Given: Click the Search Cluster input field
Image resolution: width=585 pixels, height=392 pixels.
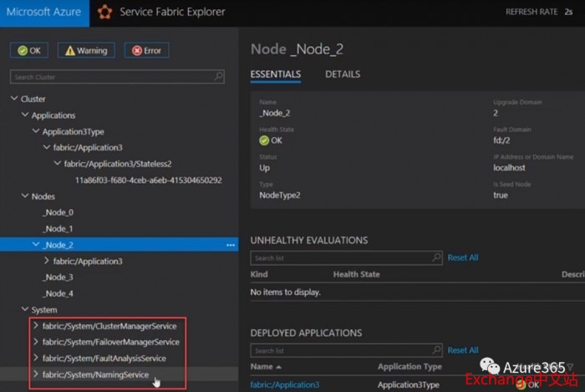Looking at the screenshot, I should 109,77.
